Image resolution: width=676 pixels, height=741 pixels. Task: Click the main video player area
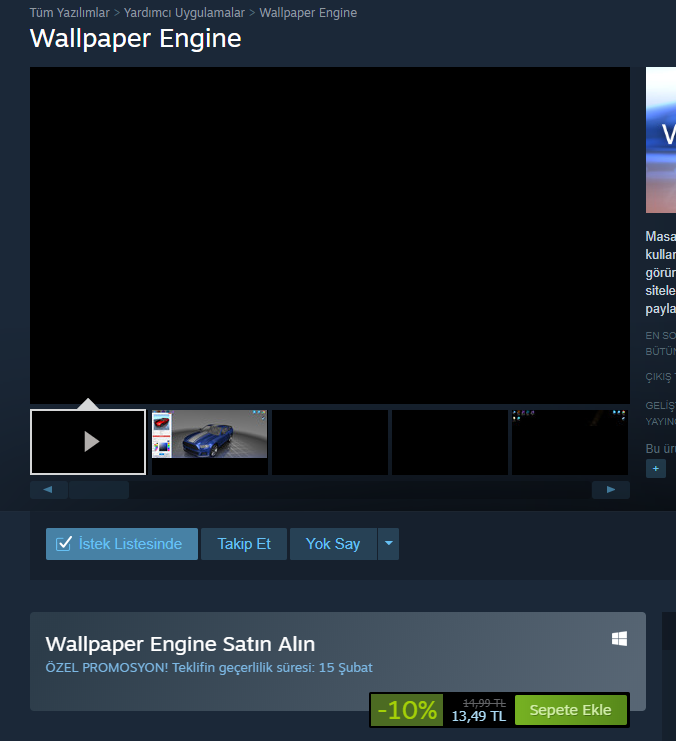(329, 235)
